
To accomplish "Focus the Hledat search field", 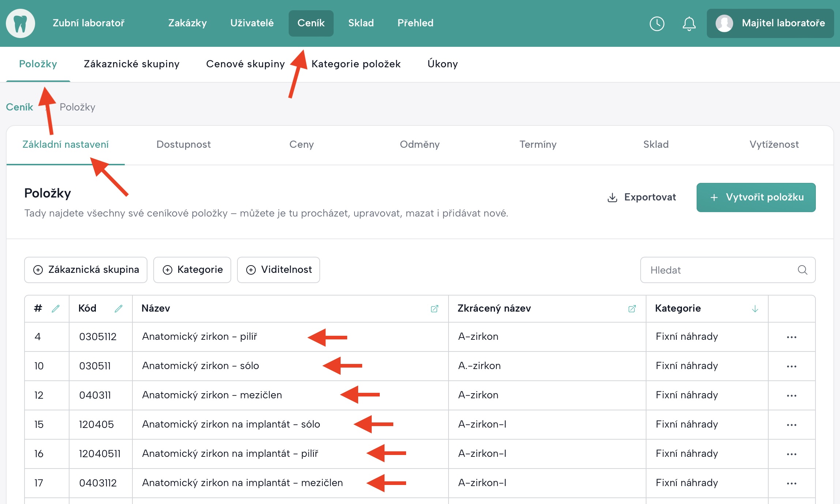I will coord(717,270).
